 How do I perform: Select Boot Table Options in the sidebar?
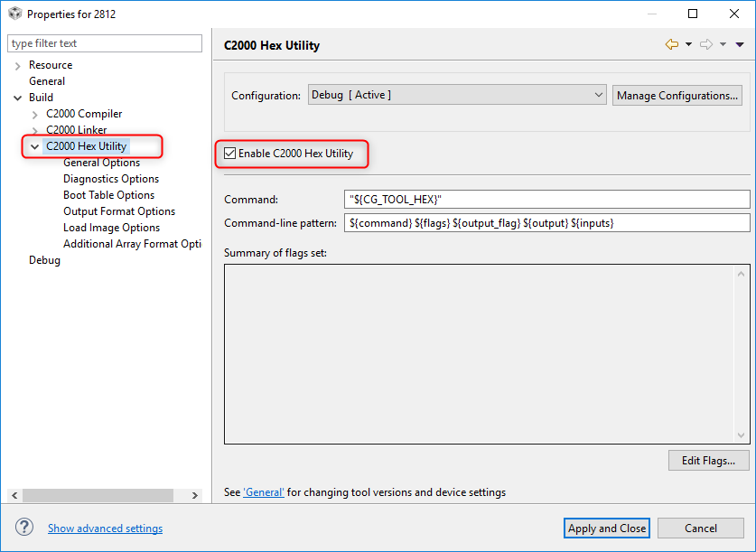108,194
